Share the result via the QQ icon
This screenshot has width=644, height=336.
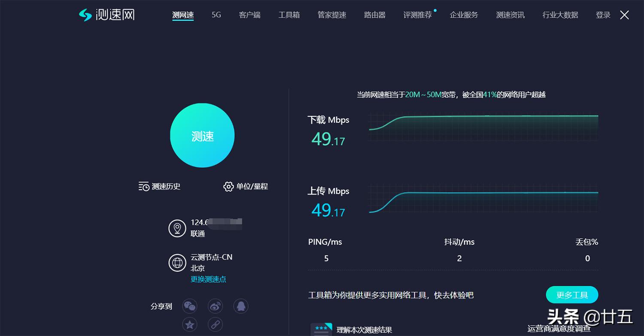[x=241, y=306]
